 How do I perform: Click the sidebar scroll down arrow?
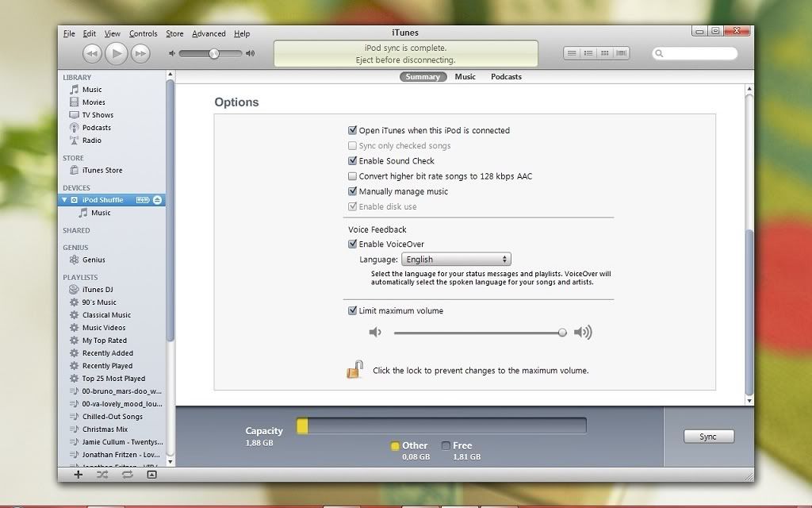tap(170, 461)
